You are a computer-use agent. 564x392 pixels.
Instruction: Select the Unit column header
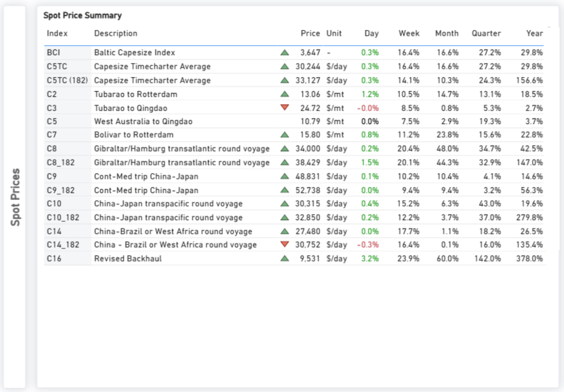coord(334,33)
